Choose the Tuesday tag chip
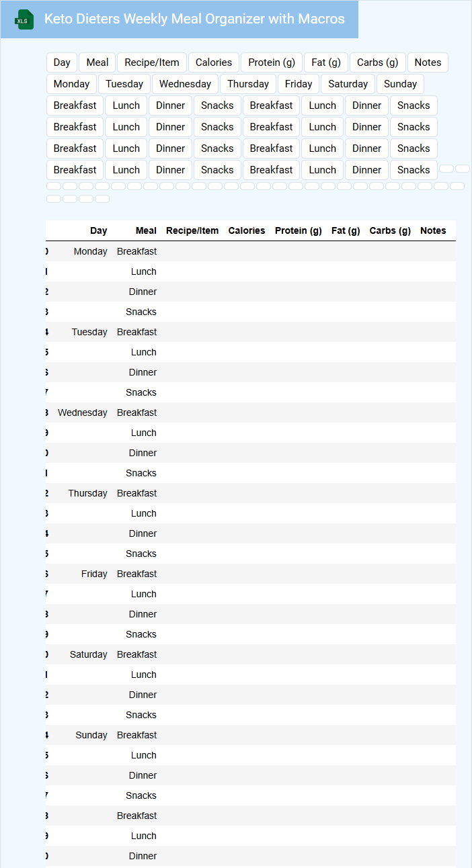 point(124,84)
